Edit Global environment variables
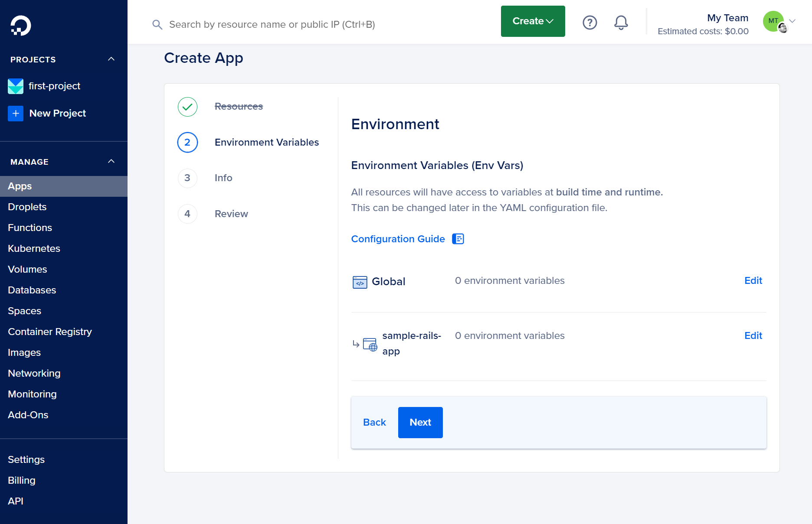Screen dimensions: 812x524 [753, 280]
